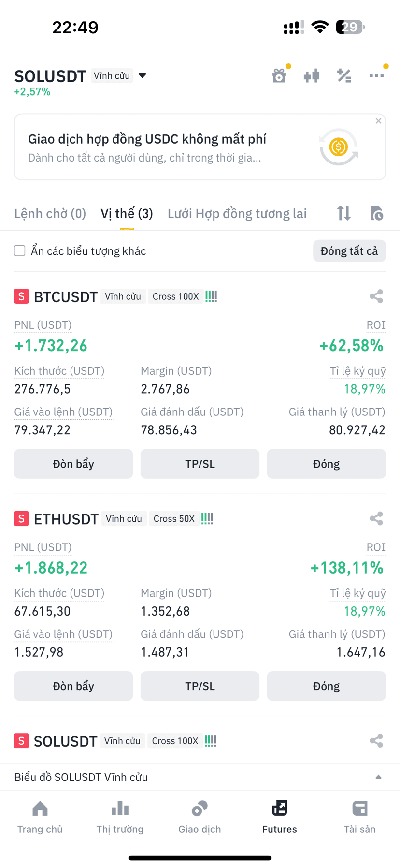Viewport: 400px width, 868px height.
Task: Open the gift rewards icon
Action: (x=279, y=75)
